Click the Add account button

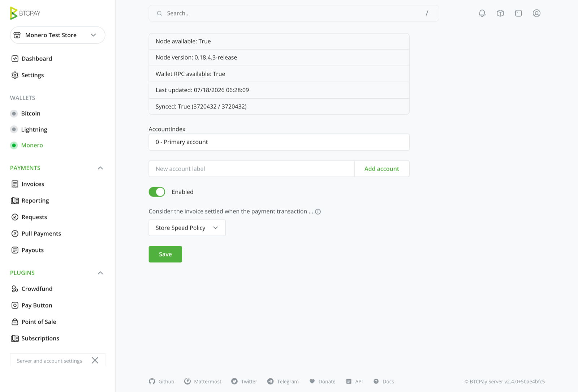pyautogui.click(x=382, y=169)
